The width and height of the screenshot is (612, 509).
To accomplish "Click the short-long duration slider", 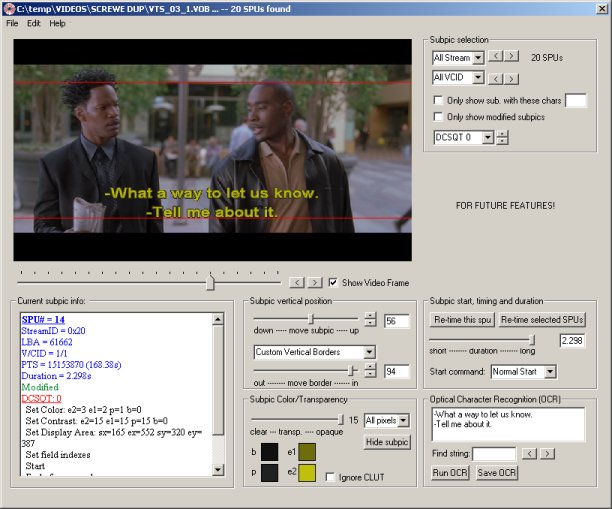I will click(x=482, y=340).
